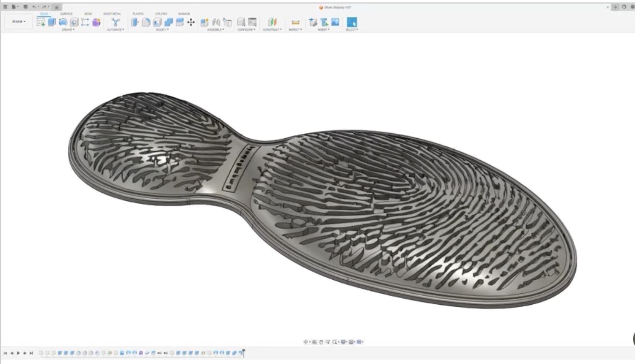Switch to the Sheet Metal tab

click(112, 13)
